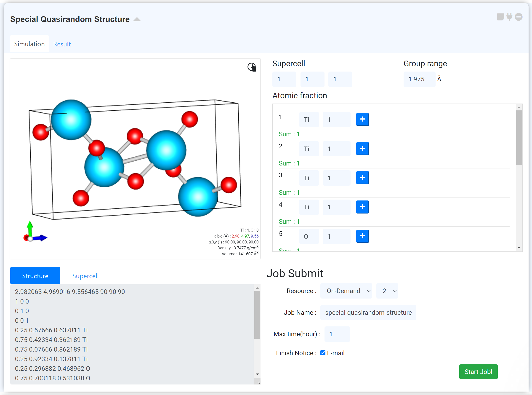The image size is (532, 395).
Task: Open the On-Demand resource dropdown
Action: [x=346, y=291]
